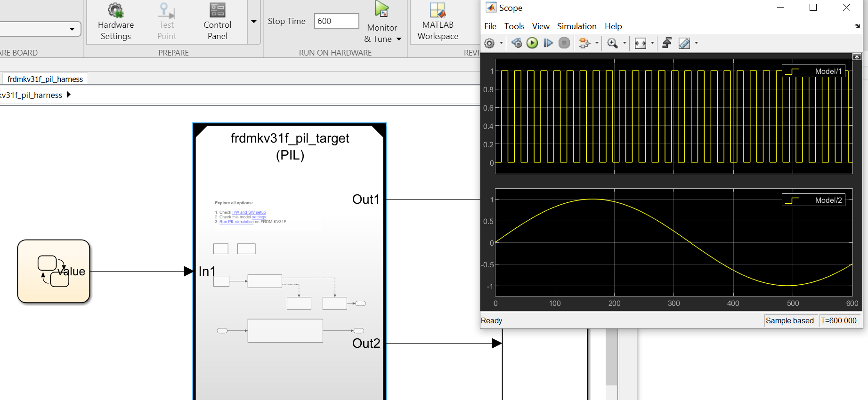Click the vertical scrollbar below the Scope
Viewport: 868px width, 400px height.
pos(611,358)
